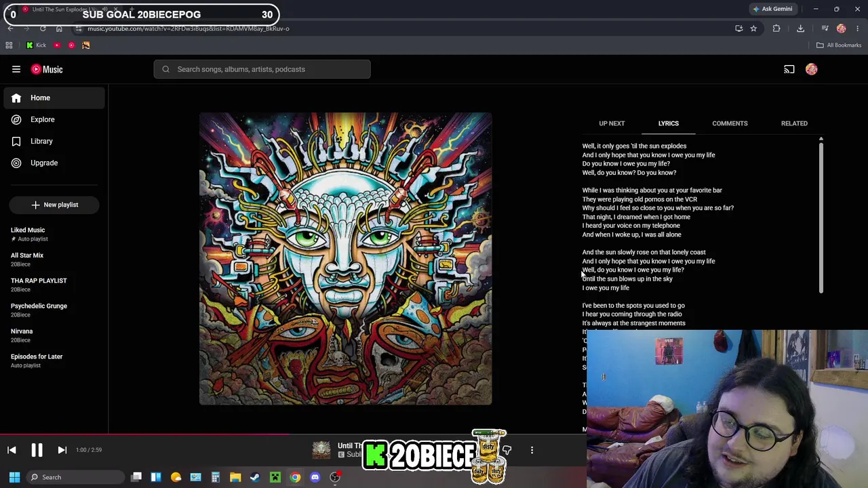Open the YouTube Music account avatar menu
Image resolution: width=868 pixels, height=488 pixels.
point(812,69)
